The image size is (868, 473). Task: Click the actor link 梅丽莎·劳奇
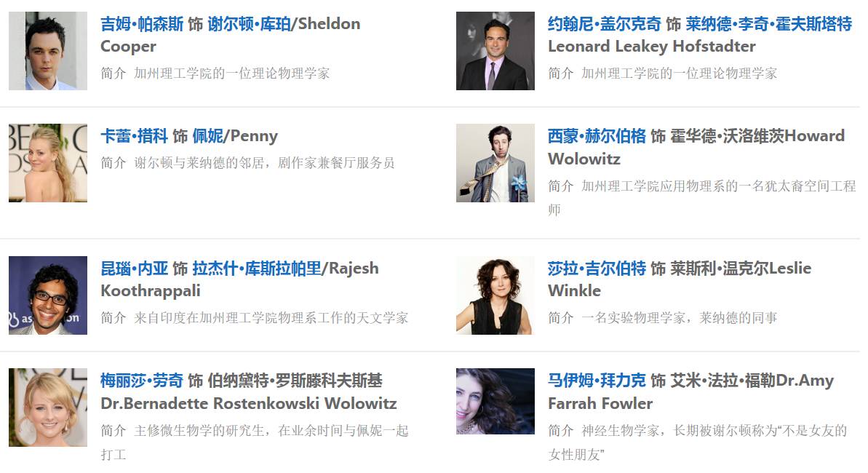(142, 381)
